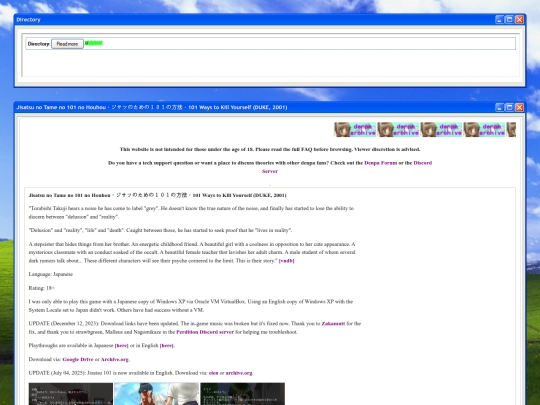This screenshot has width=540, height=405.
Task: Click the Read more button in the Directory window
Action: click(x=68, y=44)
